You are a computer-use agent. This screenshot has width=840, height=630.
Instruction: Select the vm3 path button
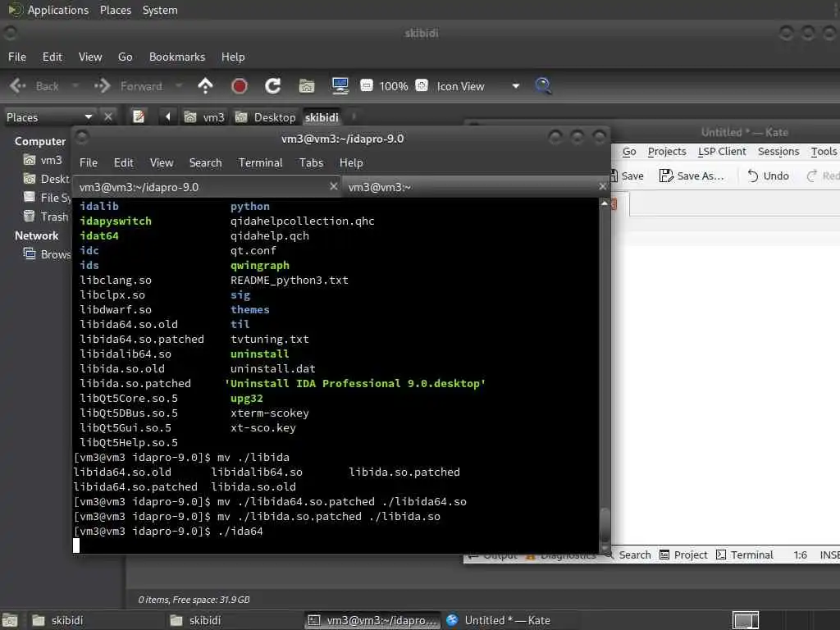(x=204, y=116)
